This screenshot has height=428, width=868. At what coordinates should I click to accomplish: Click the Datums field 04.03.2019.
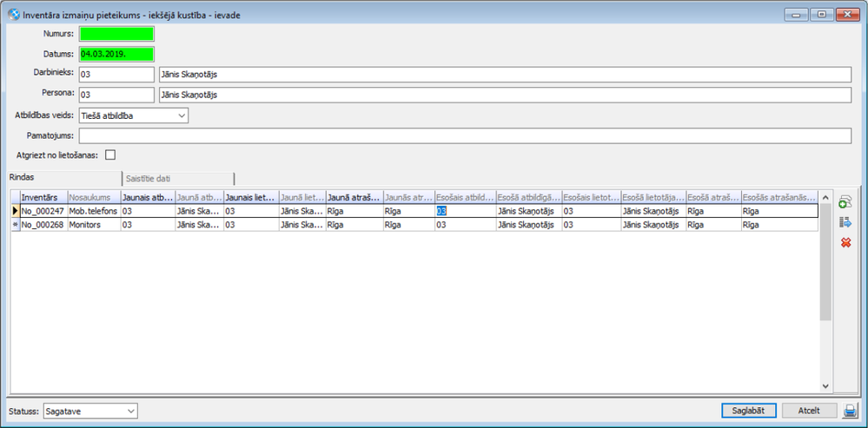pyautogui.click(x=116, y=54)
